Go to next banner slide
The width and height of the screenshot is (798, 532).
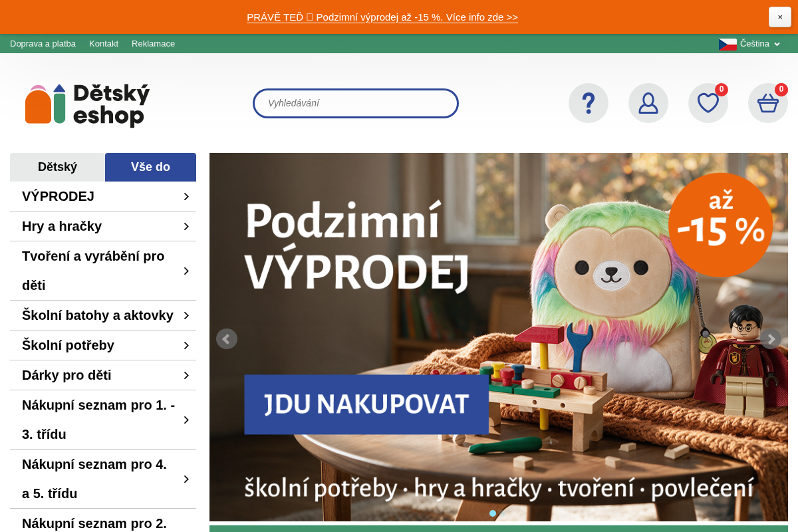coord(771,339)
